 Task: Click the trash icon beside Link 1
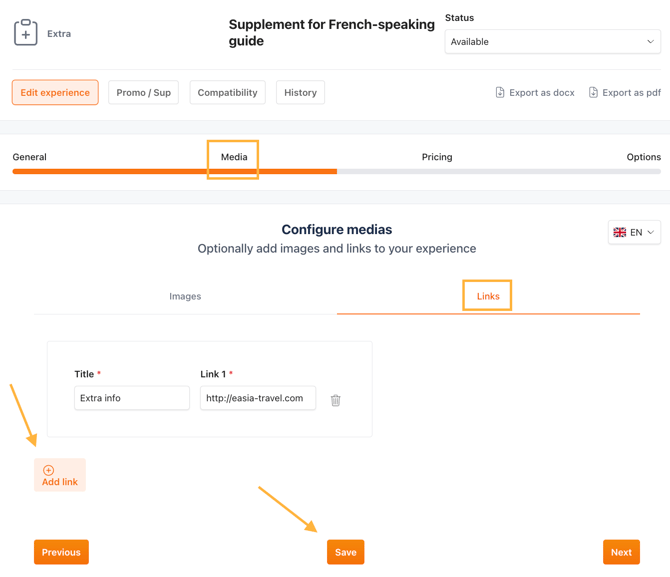tap(336, 400)
